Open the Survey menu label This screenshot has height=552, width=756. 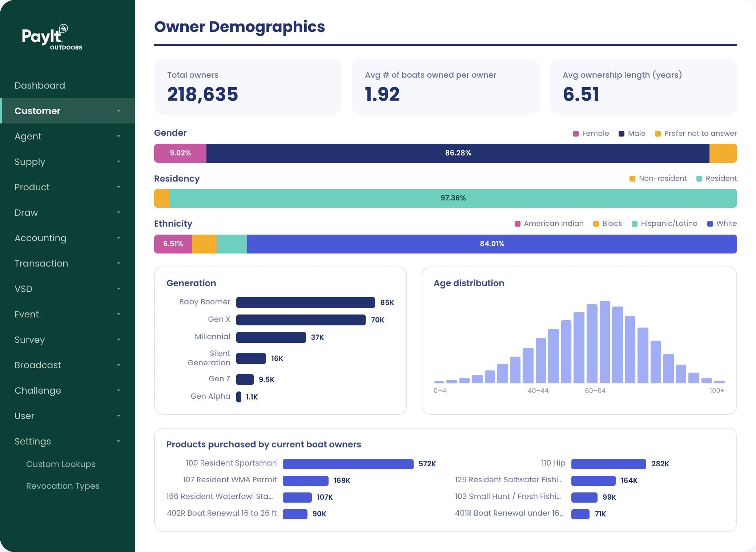coord(29,340)
